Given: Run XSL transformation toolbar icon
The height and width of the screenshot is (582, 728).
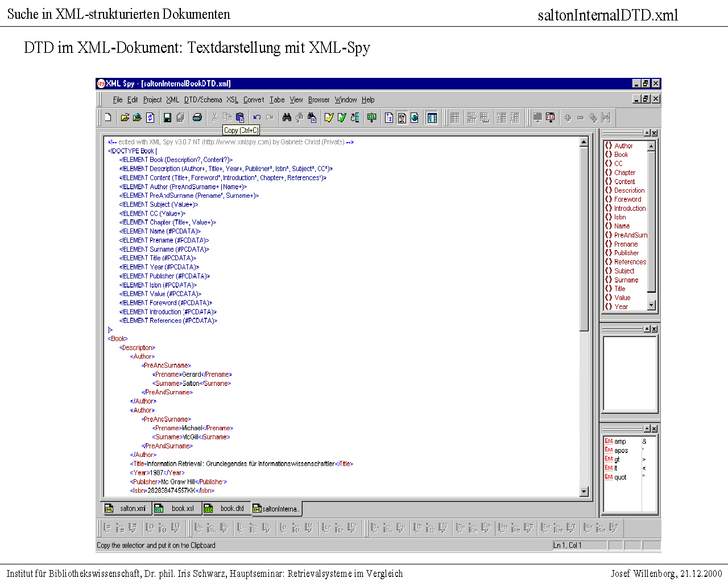Looking at the screenshot, I should pos(372,118).
